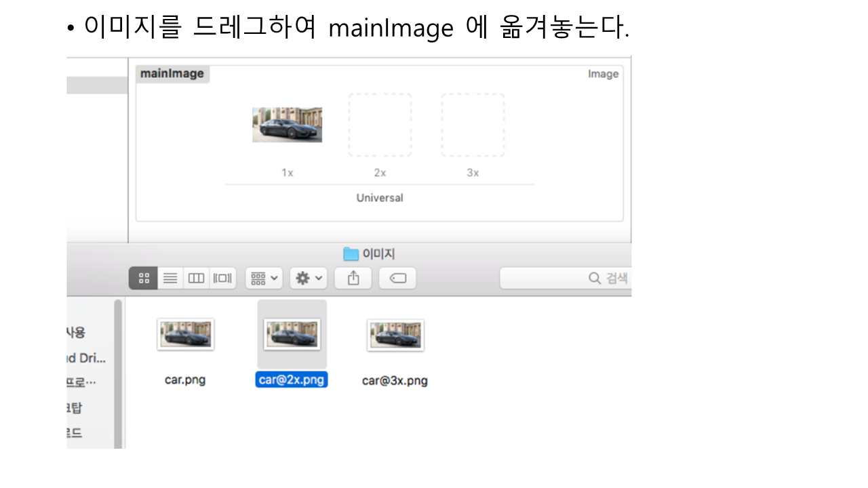Click the mainImage asset name label
The image size is (868, 488).
tap(172, 74)
